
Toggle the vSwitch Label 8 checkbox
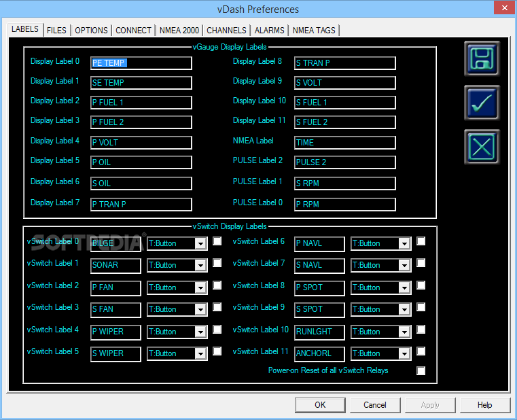click(421, 285)
